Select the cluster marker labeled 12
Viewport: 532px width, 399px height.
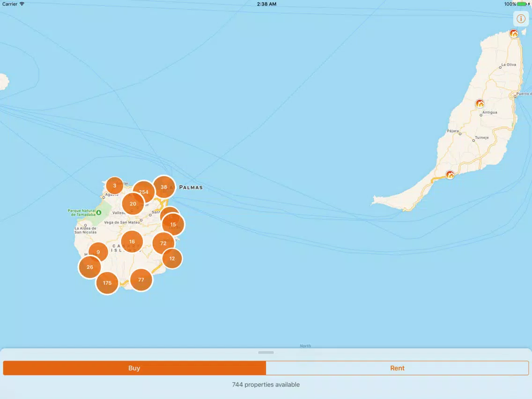pyautogui.click(x=172, y=259)
